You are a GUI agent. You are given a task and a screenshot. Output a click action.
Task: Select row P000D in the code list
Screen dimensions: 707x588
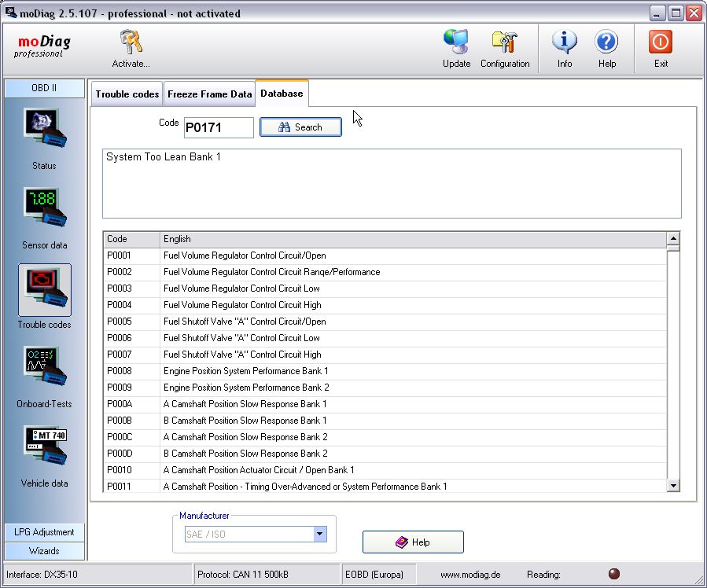click(385, 454)
